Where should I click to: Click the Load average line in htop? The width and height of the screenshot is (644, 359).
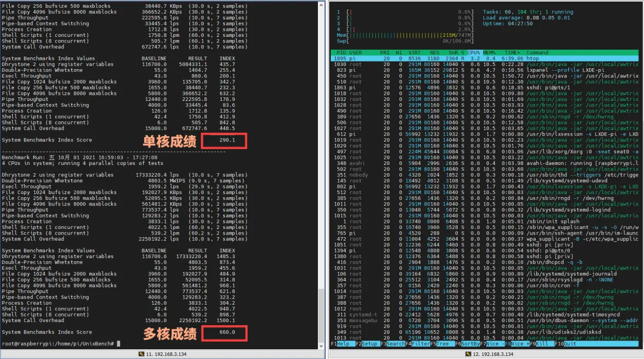click(526, 17)
